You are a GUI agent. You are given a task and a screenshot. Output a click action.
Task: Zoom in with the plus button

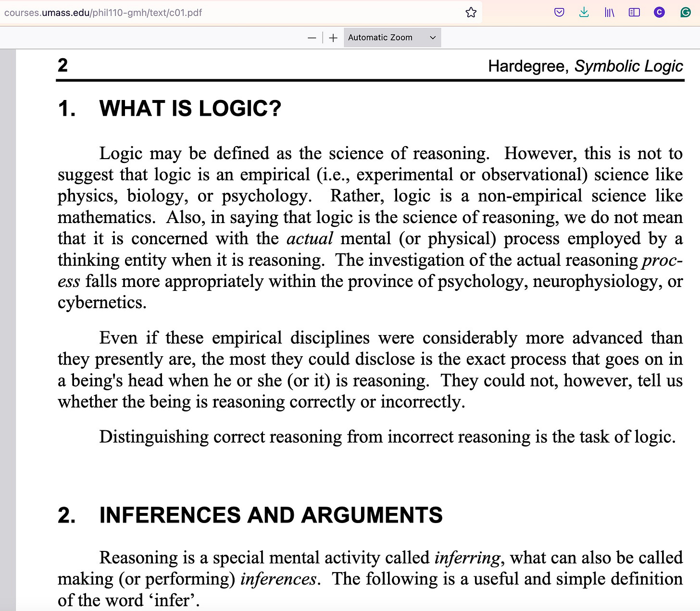[333, 37]
